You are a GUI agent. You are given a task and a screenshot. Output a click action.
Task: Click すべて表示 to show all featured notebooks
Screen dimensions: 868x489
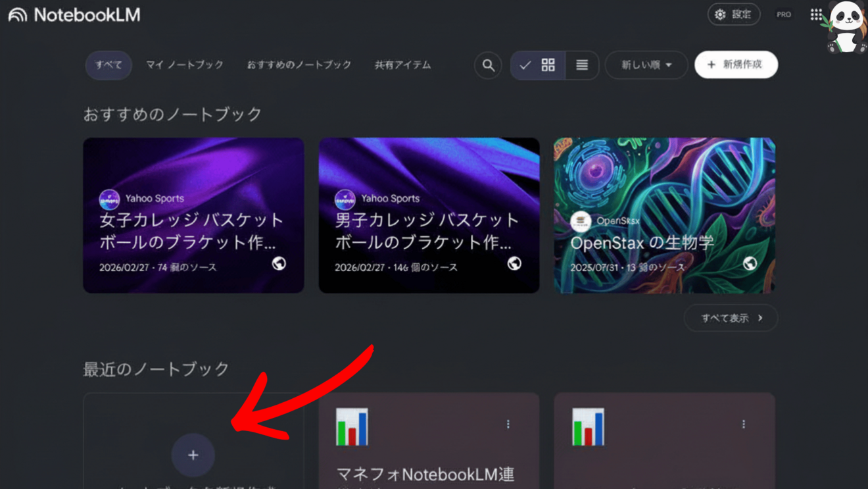730,318
